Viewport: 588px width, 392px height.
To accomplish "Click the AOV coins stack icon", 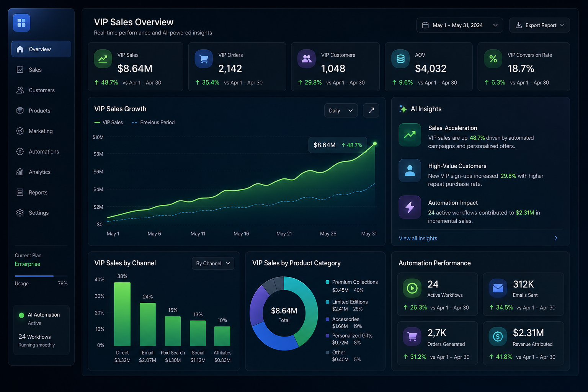I will [x=400, y=59].
